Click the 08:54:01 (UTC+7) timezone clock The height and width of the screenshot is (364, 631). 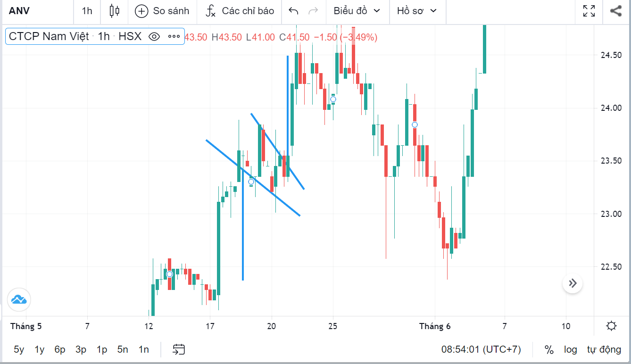pos(481,349)
